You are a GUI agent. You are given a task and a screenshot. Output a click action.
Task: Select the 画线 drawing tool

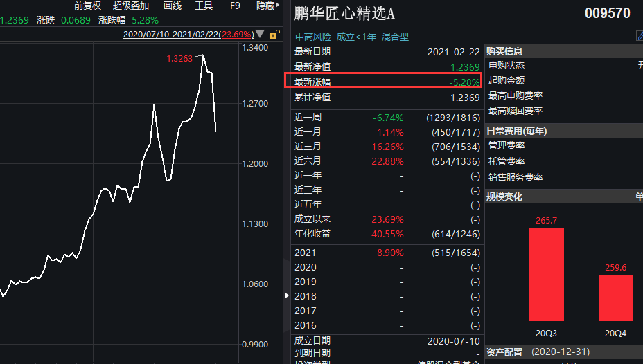pos(172,6)
